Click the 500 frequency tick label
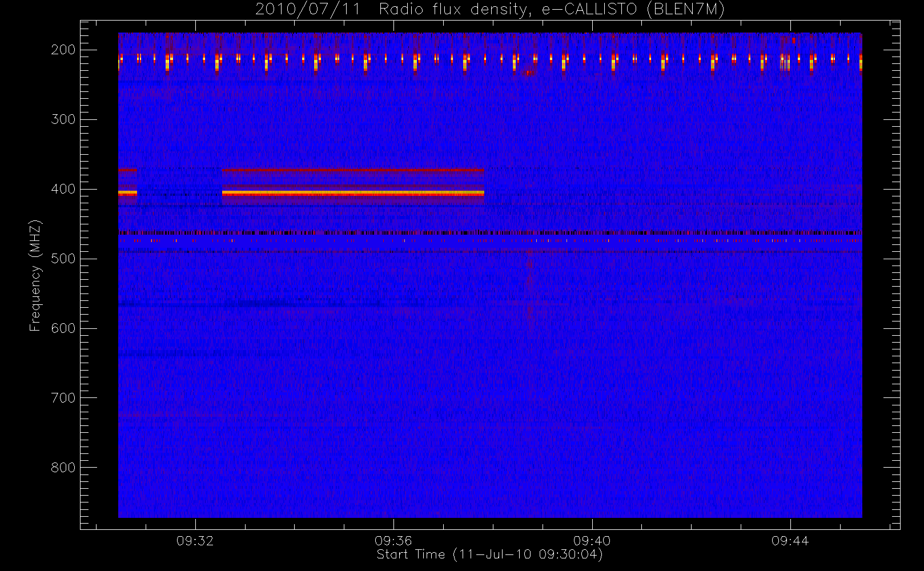Image resolution: width=924 pixels, height=571 pixels. click(63, 259)
